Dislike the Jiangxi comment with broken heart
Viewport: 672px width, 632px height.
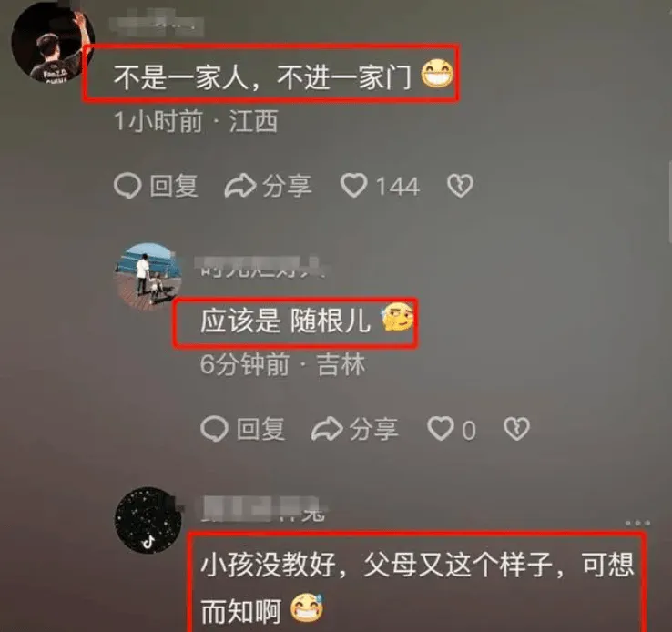pyautogui.click(x=460, y=186)
